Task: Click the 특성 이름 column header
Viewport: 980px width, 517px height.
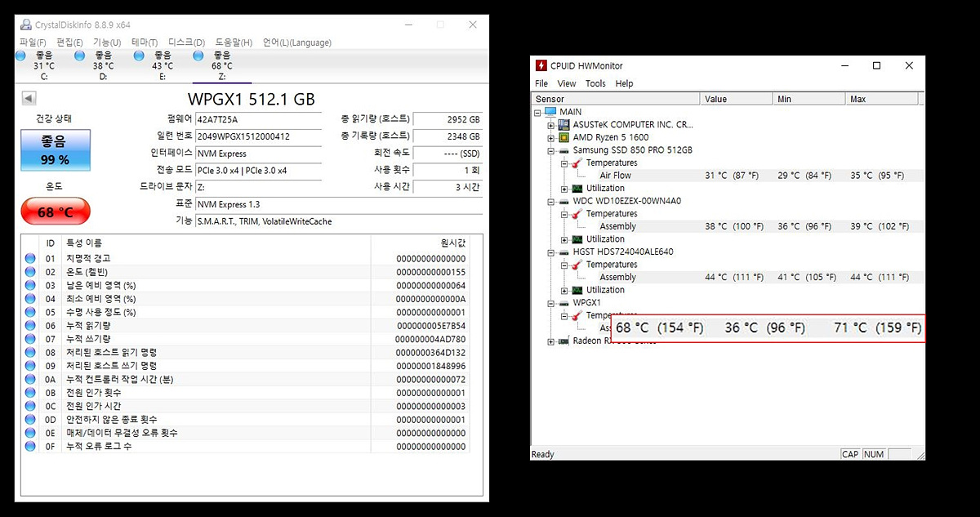Action: (216, 243)
